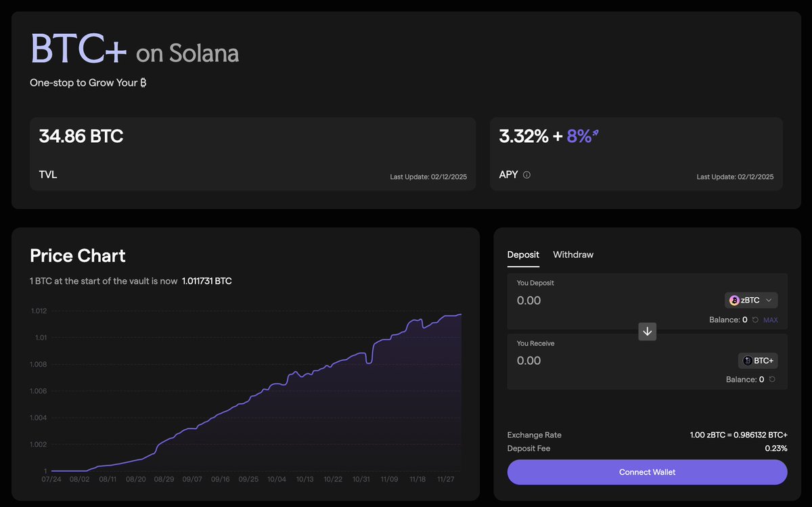The image size is (812, 507).
Task: Click the Price Chart heading
Action: [x=78, y=255]
